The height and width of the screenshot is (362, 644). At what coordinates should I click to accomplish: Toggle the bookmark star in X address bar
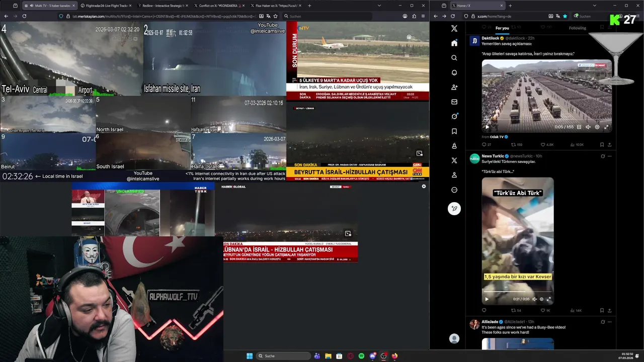point(565,16)
